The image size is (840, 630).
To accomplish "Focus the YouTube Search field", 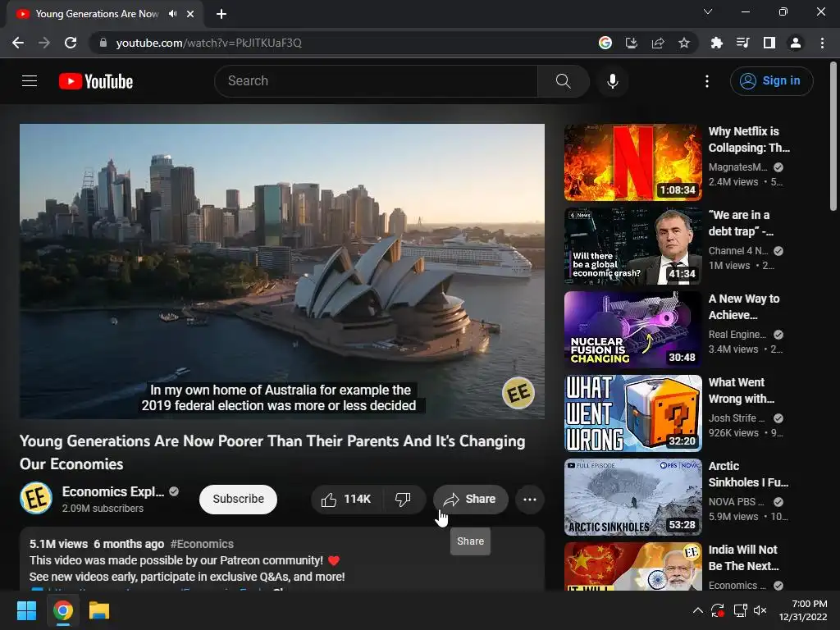I will click(x=376, y=81).
